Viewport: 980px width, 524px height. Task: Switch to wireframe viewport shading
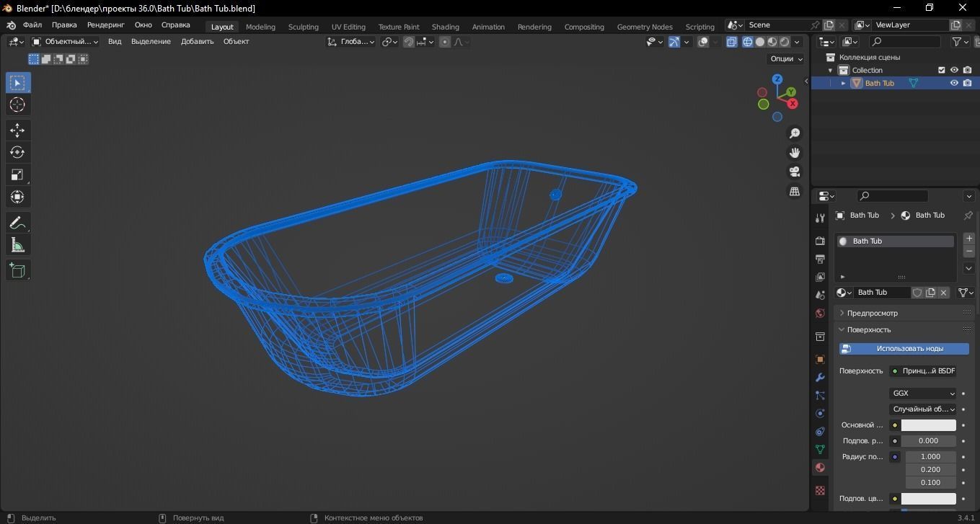[748, 42]
